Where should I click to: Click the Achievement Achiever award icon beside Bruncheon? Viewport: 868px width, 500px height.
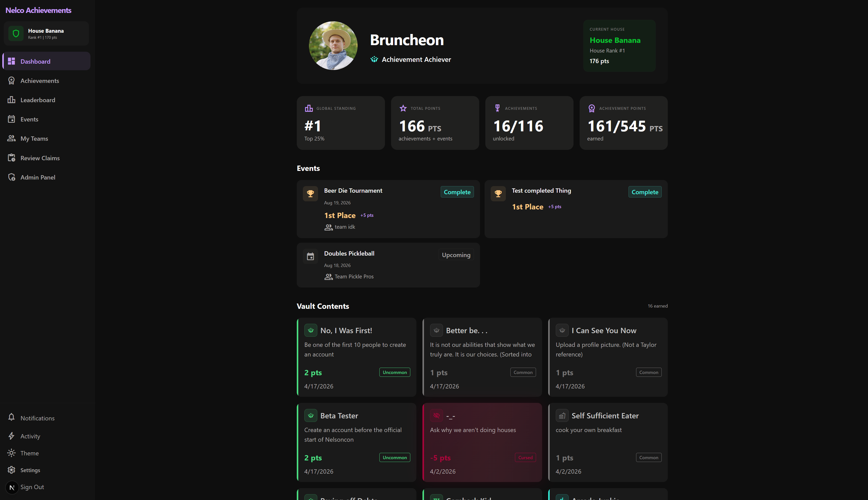(x=374, y=59)
